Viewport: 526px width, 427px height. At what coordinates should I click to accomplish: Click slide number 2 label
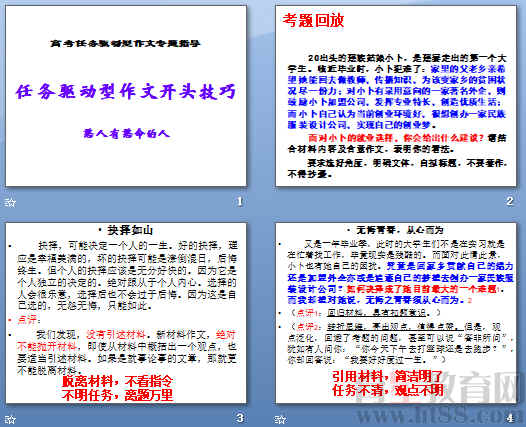[510, 201]
